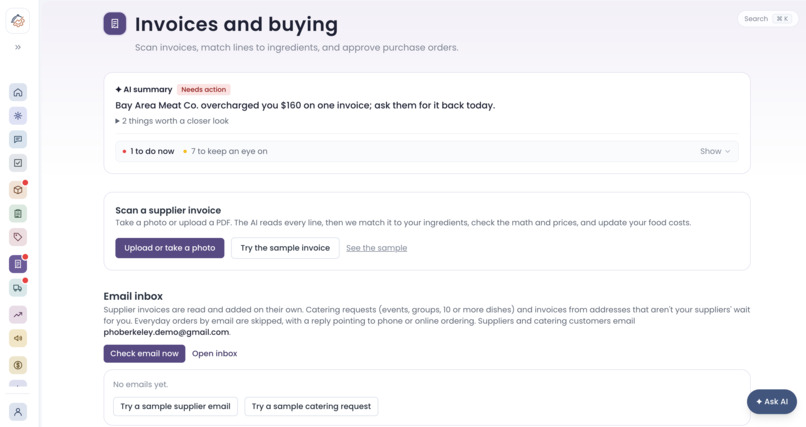Click the 'Email inbox' heading
This screenshot has height=427, width=806.
point(133,296)
